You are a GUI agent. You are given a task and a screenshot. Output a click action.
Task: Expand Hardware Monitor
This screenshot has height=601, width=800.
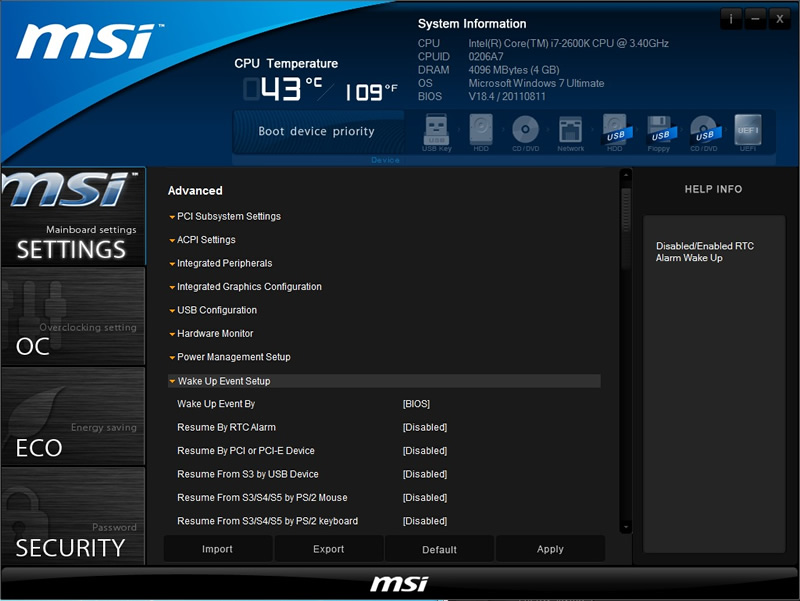tap(211, 334)
